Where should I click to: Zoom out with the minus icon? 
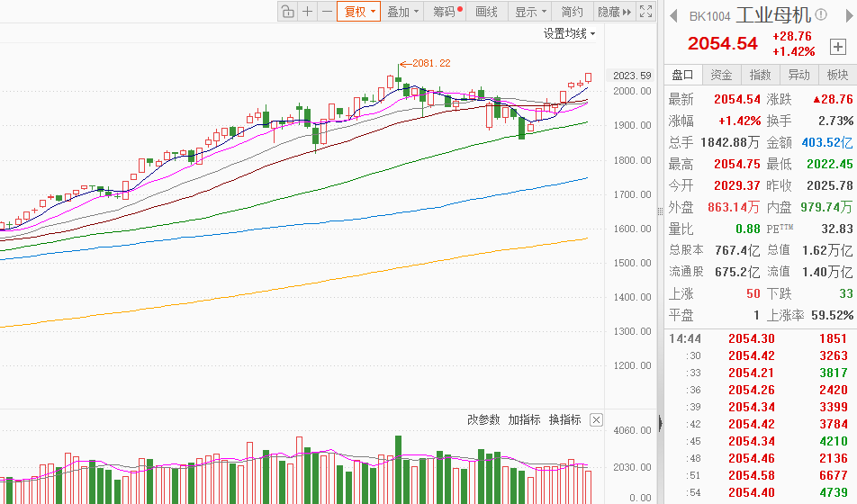tap(326, 12)
